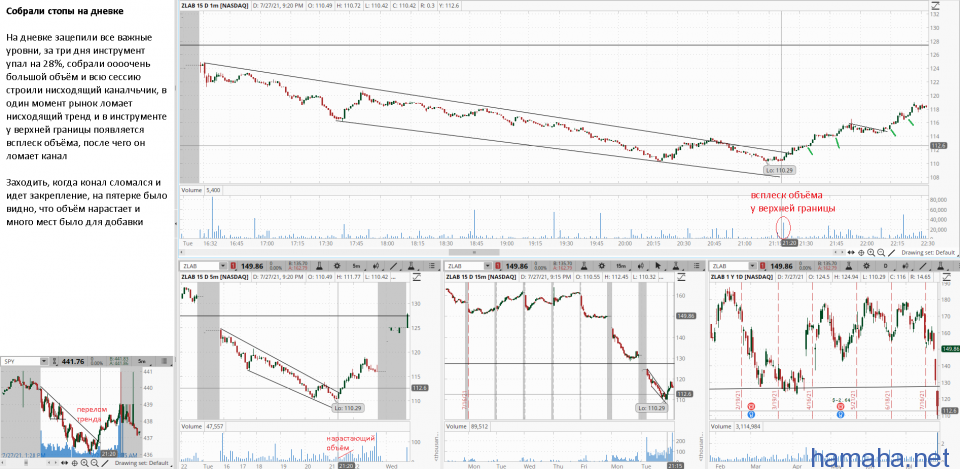Click the Volume 3,114,984 label on daily chart

tap(737, 424)
